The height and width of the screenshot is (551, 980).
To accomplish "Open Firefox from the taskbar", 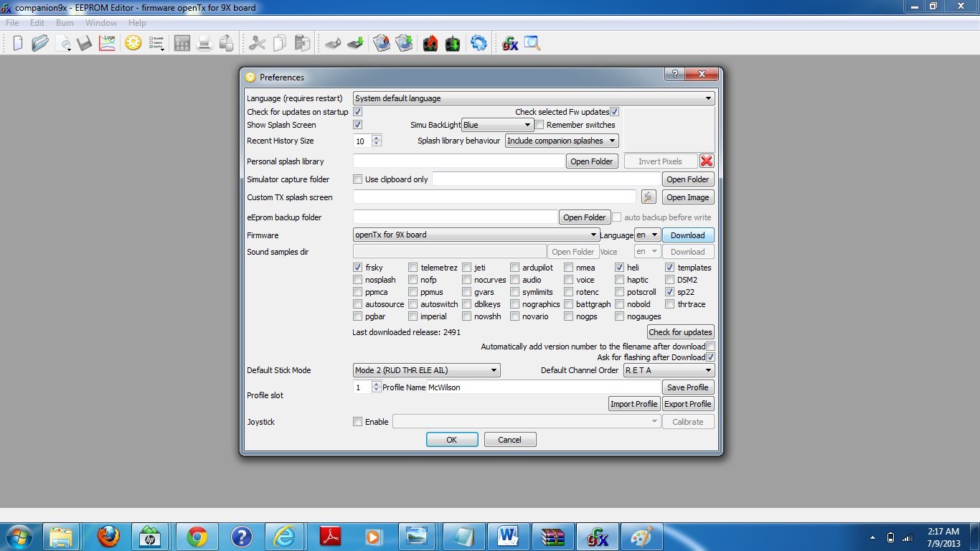I will click(109, 536).
